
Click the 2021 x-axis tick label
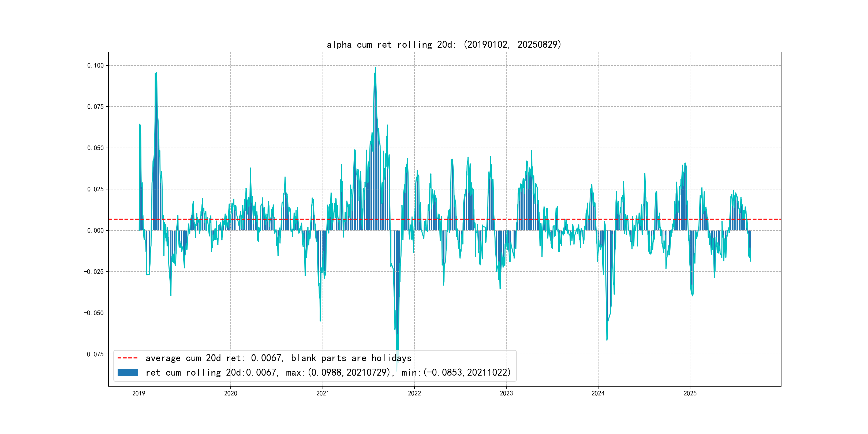click(323, 393)
